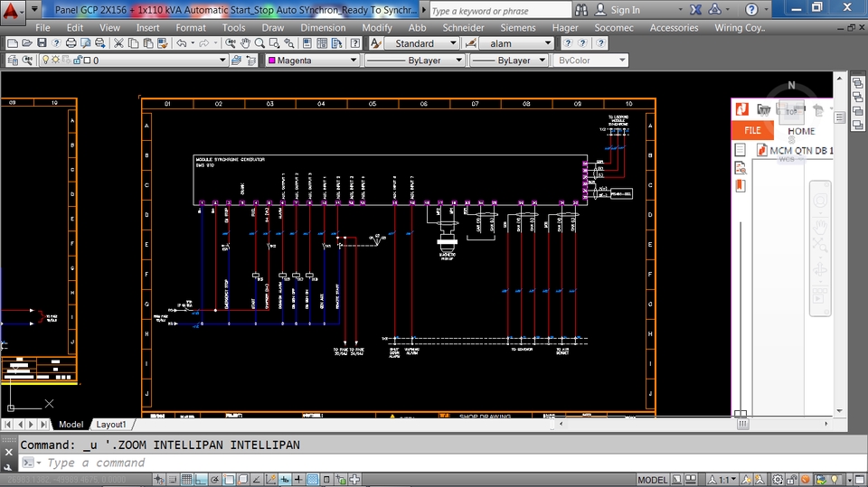Image resolution: width=868 pixels, height=487 pixels.
Task: Undo the last action with Undo arrow
Action: click(181, 43)
